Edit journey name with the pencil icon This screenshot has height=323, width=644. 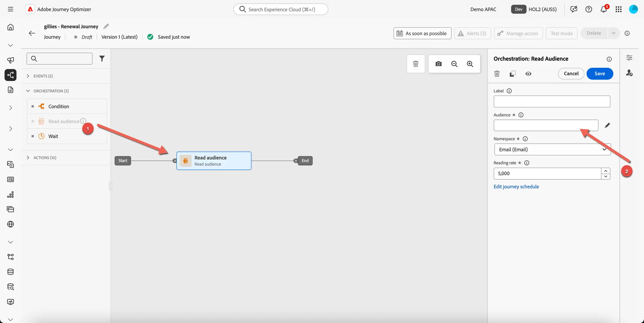(106, 26)
